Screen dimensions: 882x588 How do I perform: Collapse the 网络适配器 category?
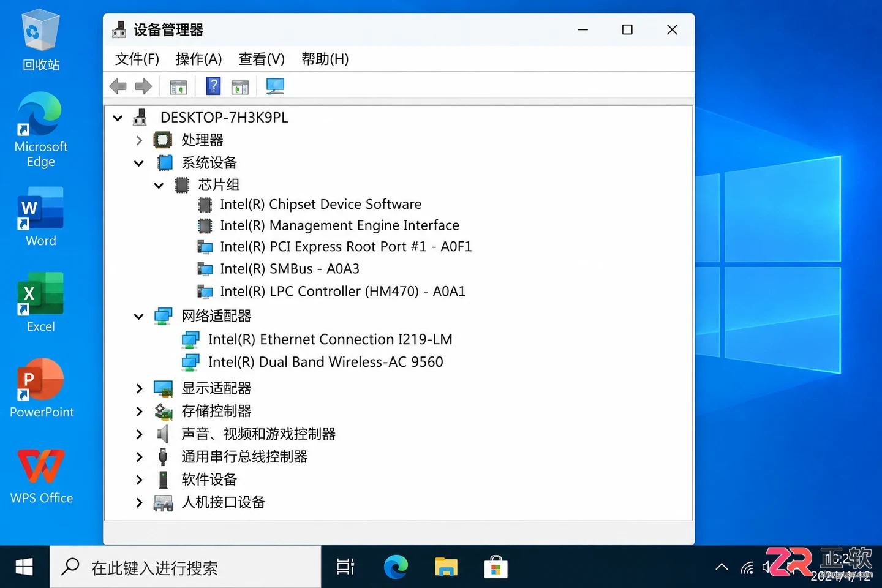(139, 316)
